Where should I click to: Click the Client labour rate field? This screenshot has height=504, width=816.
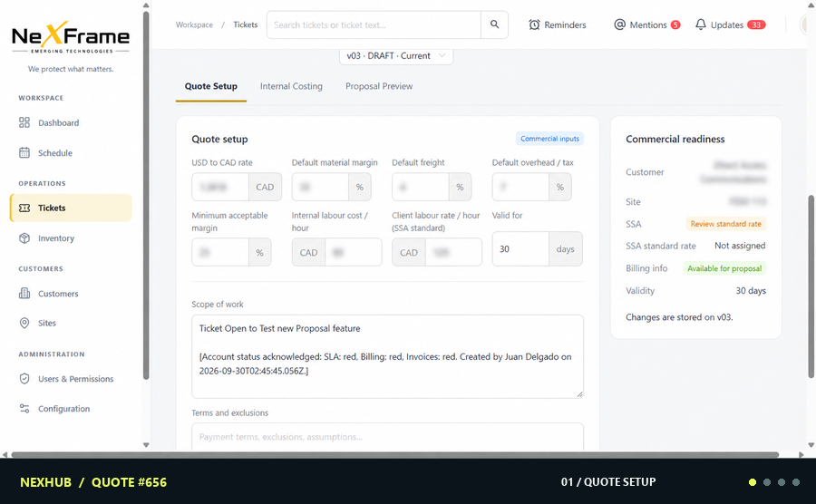453,252
